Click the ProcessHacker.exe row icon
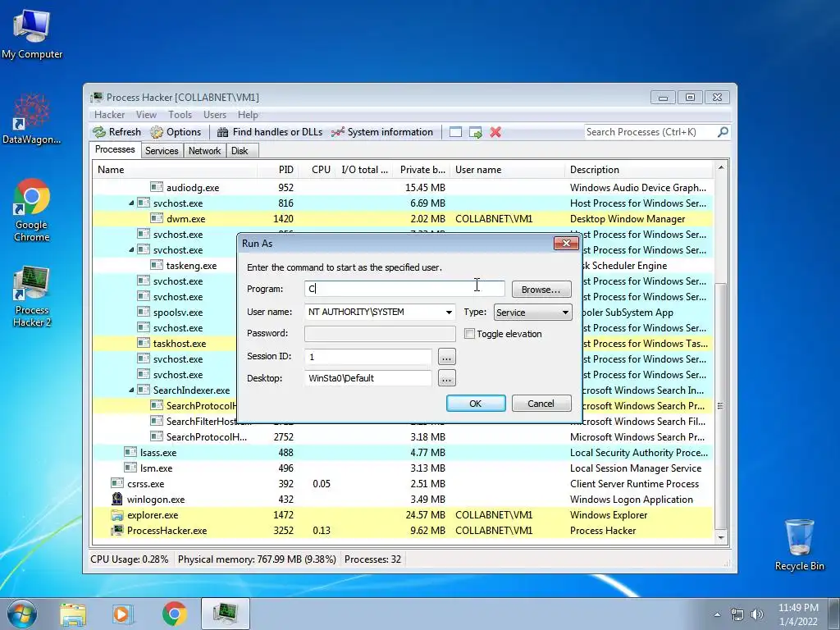This screenshot has height=630, width=840. [116, 531]
